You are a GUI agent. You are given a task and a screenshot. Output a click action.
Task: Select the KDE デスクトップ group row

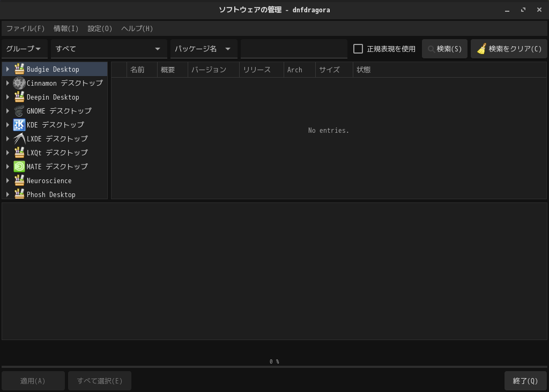(x=55, y=125)
